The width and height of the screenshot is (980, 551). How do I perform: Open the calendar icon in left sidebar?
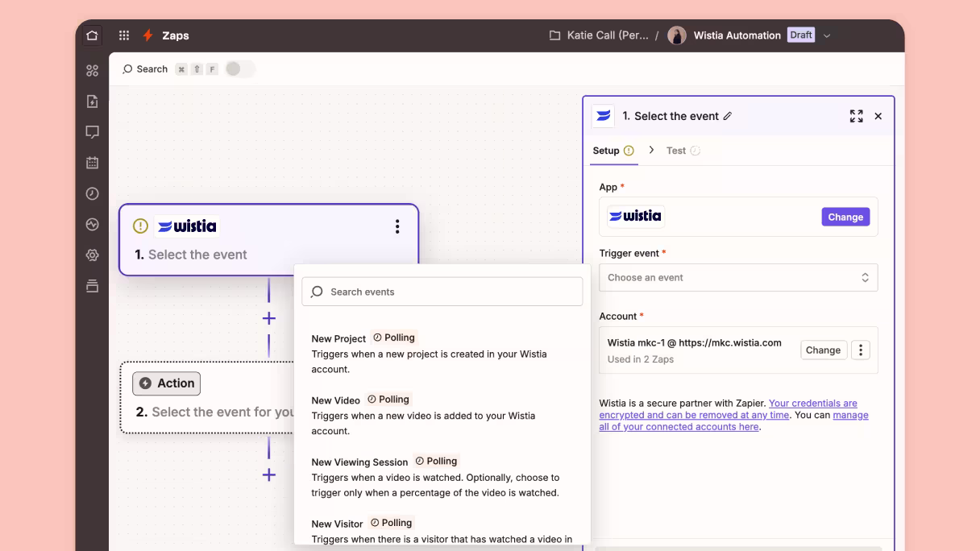92,163
